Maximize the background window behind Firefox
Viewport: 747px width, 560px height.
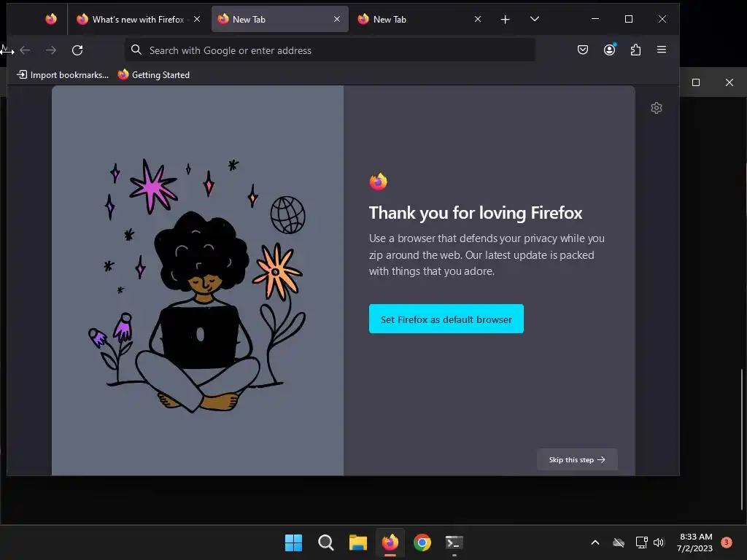tap(696, 82)
